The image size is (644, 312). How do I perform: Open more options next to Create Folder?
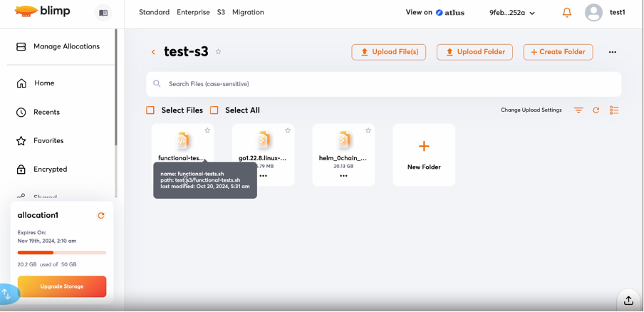point(612,52)
